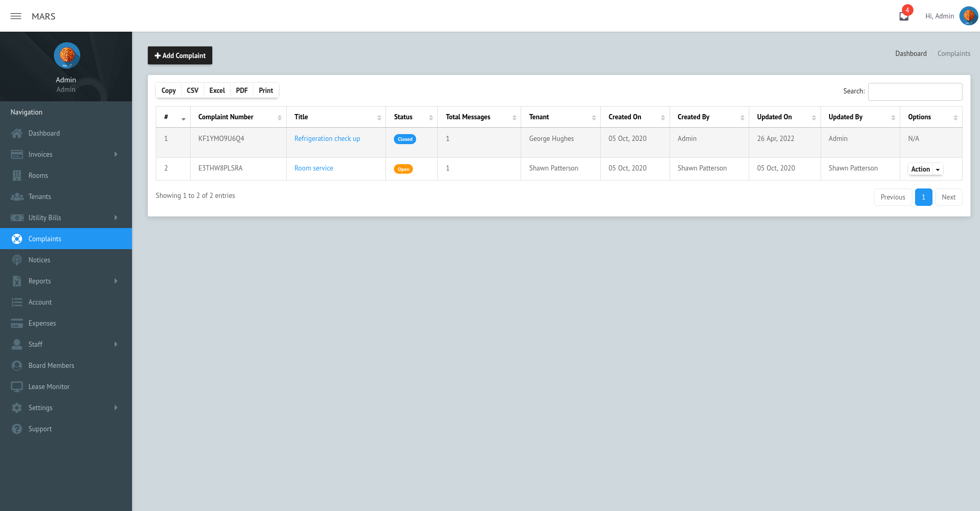Click the Admin profile avatar
The image size is (980, 511).
[x=969, y=16]
